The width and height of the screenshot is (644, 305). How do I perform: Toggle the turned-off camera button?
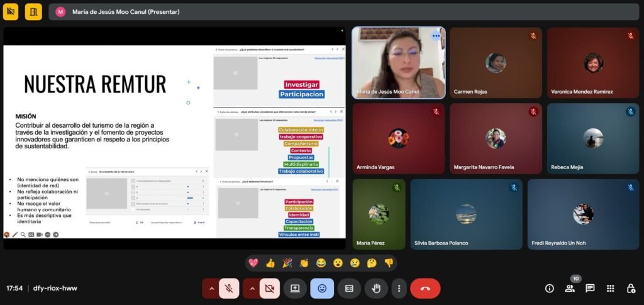point(269,289)
